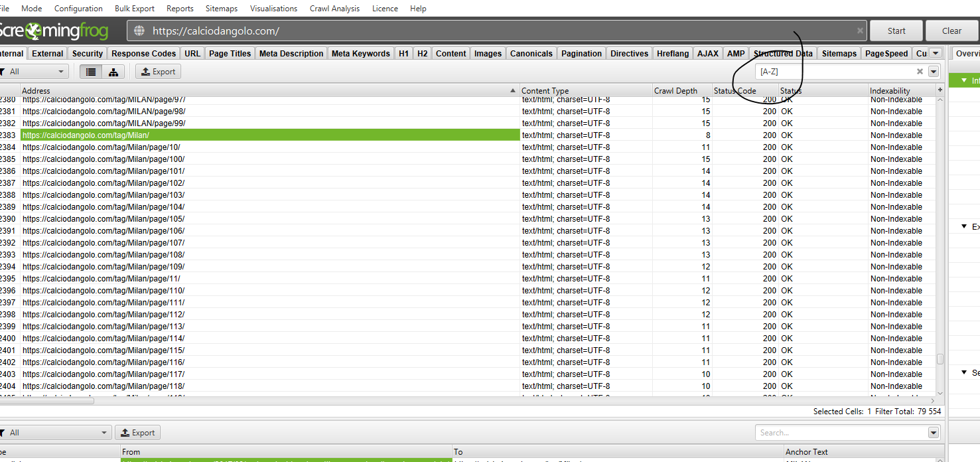Click the globe icon in URL bar
Screen dimensions: 980x462
[139, 31]
